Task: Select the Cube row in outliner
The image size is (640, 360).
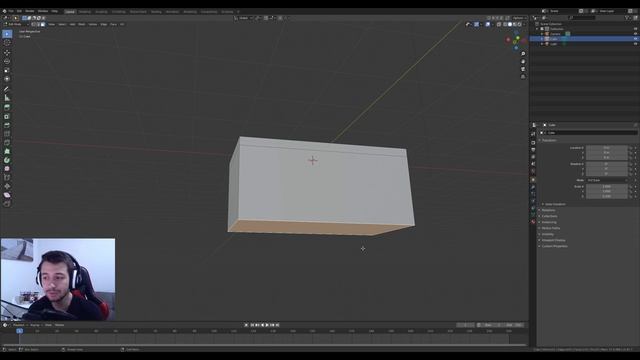Action: (584, 39)
